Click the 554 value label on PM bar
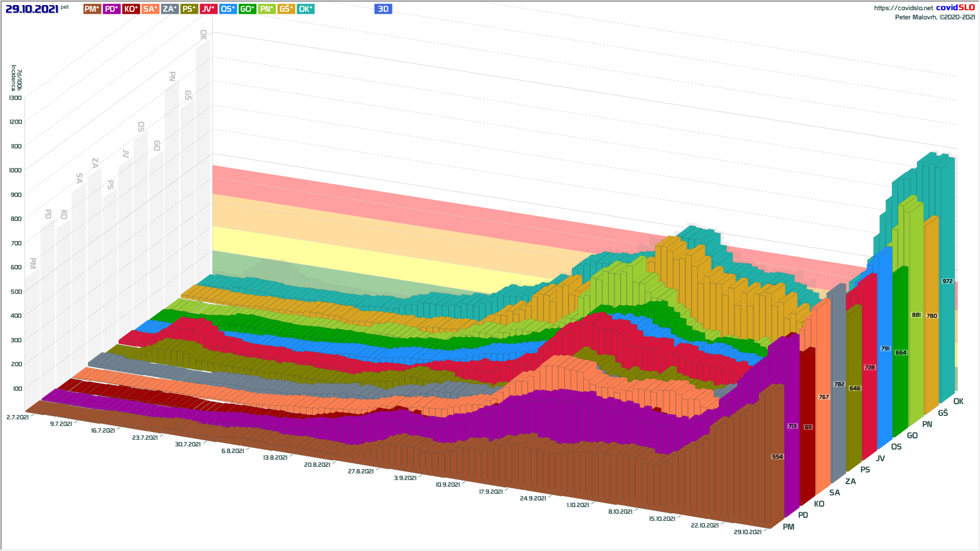The height and width of the screenshot is (551, 980). tap(777, 457)
